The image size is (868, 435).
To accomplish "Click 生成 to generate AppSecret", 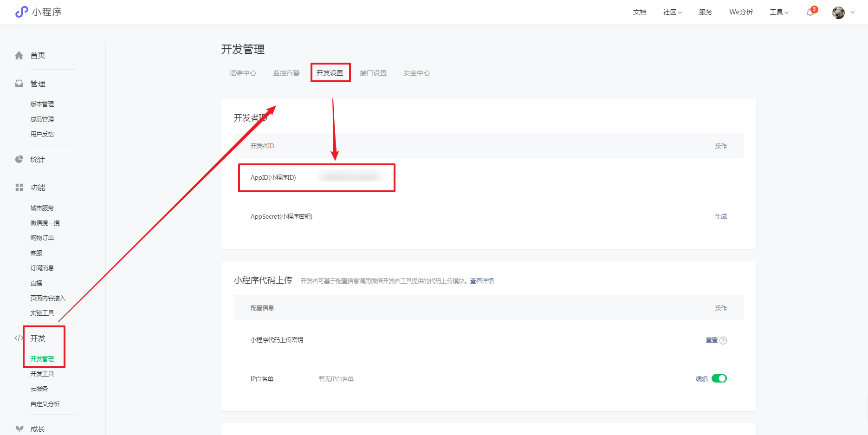I will pos(721,216).
